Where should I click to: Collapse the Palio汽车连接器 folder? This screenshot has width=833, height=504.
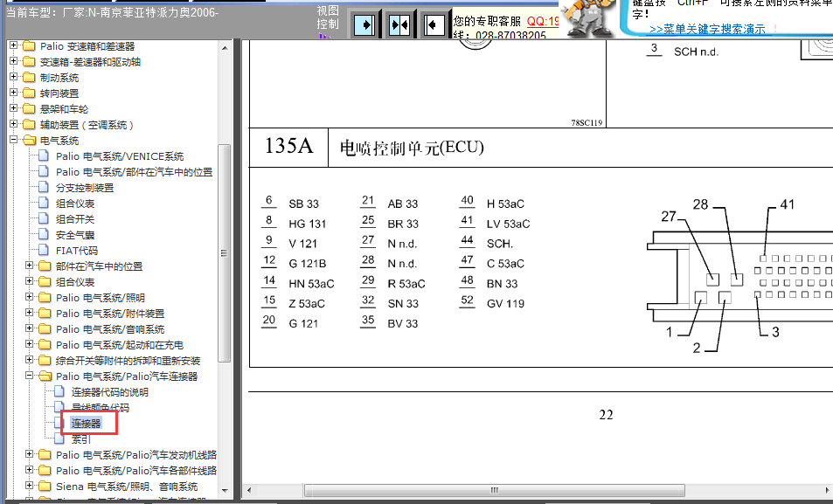click(x=30, y=376)
